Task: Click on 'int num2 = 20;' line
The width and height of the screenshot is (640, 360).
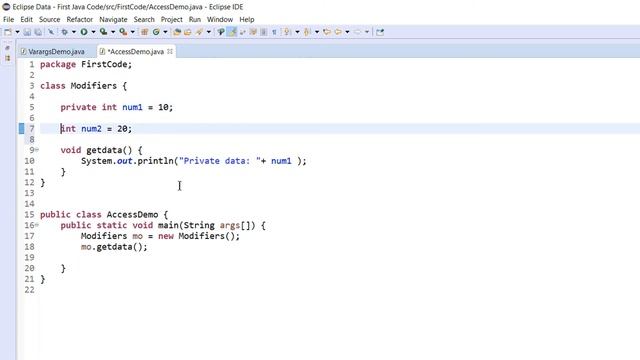Action: [x=96, y=129]
